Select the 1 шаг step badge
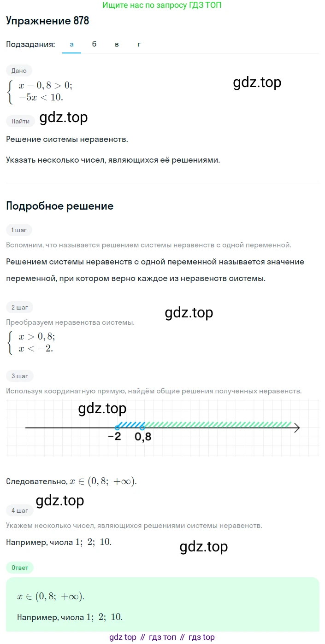The image size is (325, 644). coord(19,230)
